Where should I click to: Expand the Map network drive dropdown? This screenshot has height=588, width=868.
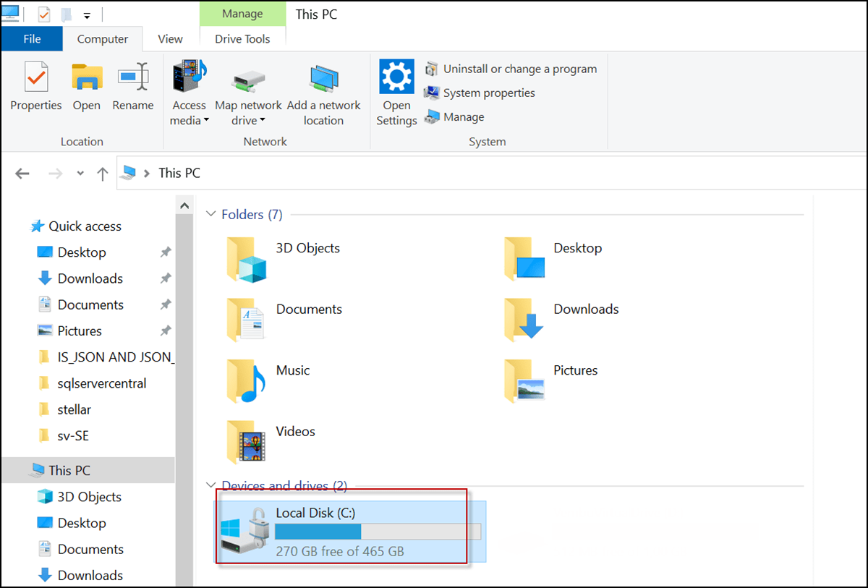262,121
